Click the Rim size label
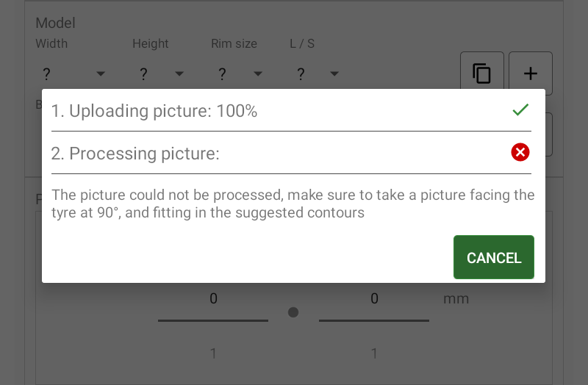Viewport: 588px width, 385px height. (234, 44)
